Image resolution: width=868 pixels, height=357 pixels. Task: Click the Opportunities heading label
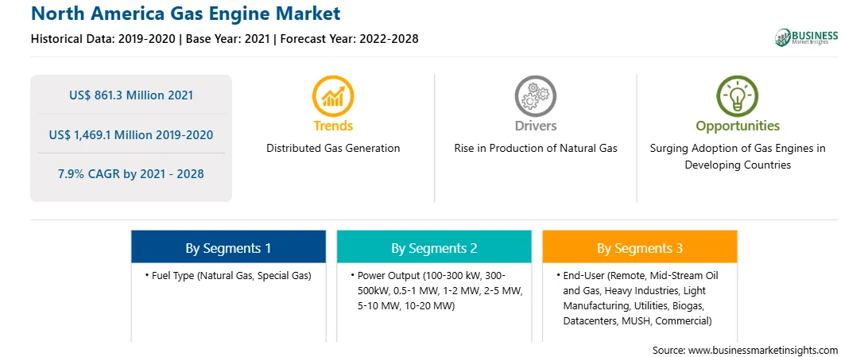[x=738, y=126]
